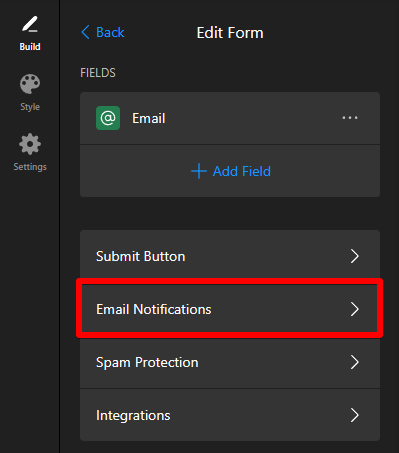Screen dimensions: 399x453
Task: Switch to the Style tab label
Action: coord(30,107)
